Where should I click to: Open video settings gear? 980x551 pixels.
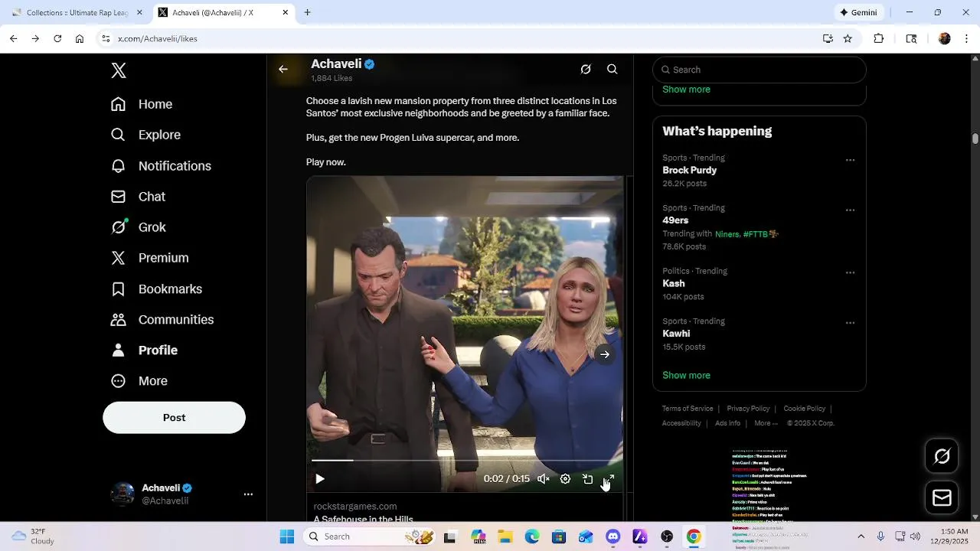pos(565,479)
